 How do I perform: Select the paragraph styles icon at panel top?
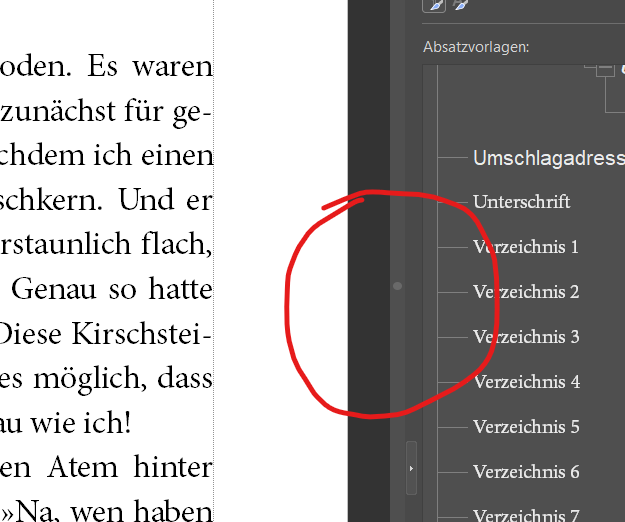click(x=436, y=5)
